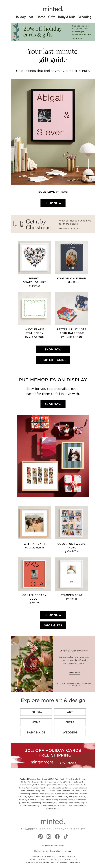Open the Holiday navigation menu item
Screen dimensions: 106x868
tap(20, 17)
